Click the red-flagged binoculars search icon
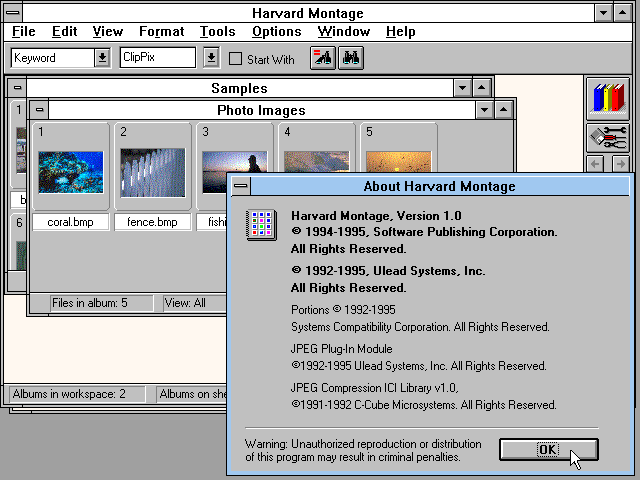The width and height of the screenshot is (640, 480). coord(323,58)
